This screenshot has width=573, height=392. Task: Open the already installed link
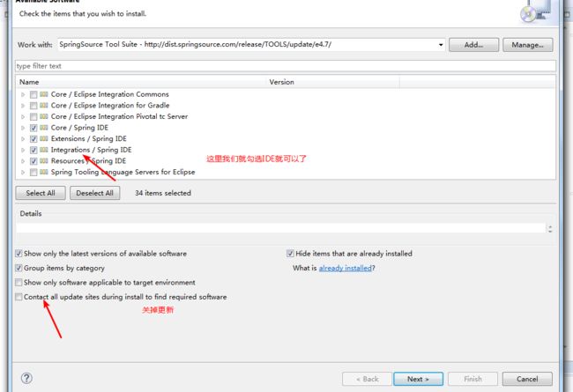tap(345, 268)
